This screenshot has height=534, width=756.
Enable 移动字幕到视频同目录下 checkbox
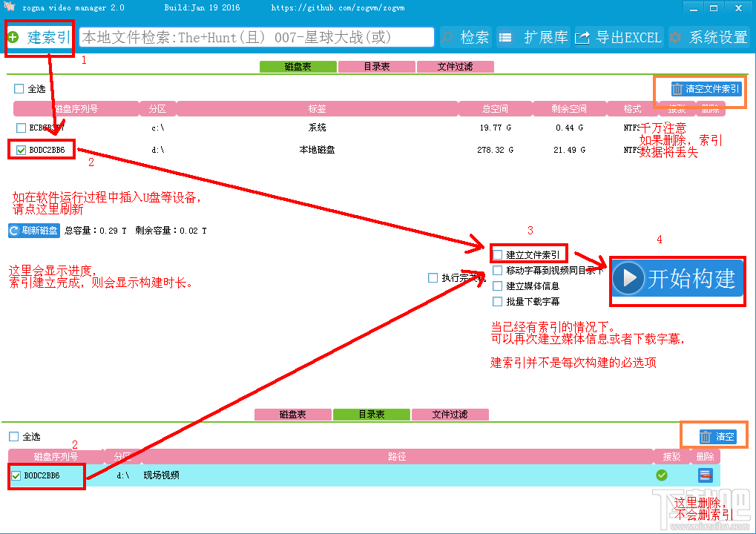498,271
